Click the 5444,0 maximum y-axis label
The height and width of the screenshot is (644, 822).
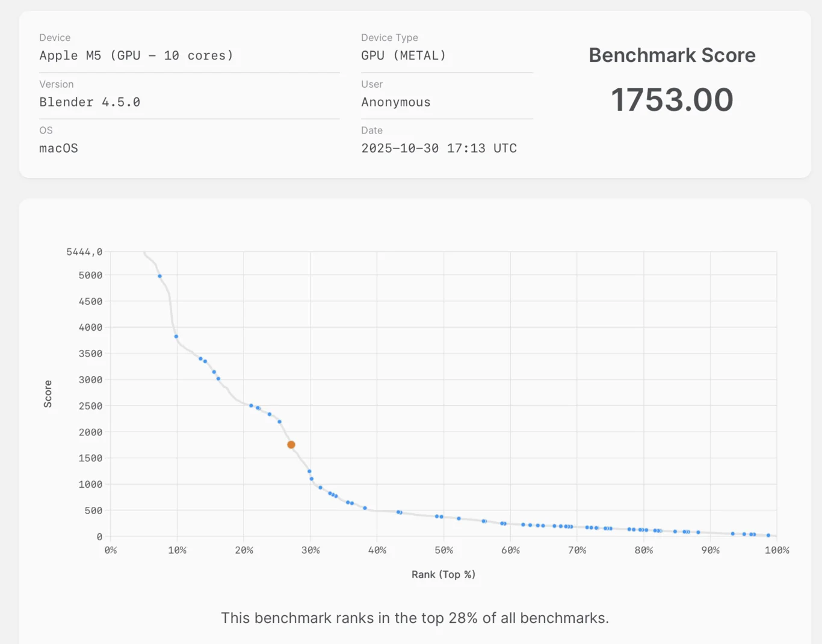pos(84,252)
